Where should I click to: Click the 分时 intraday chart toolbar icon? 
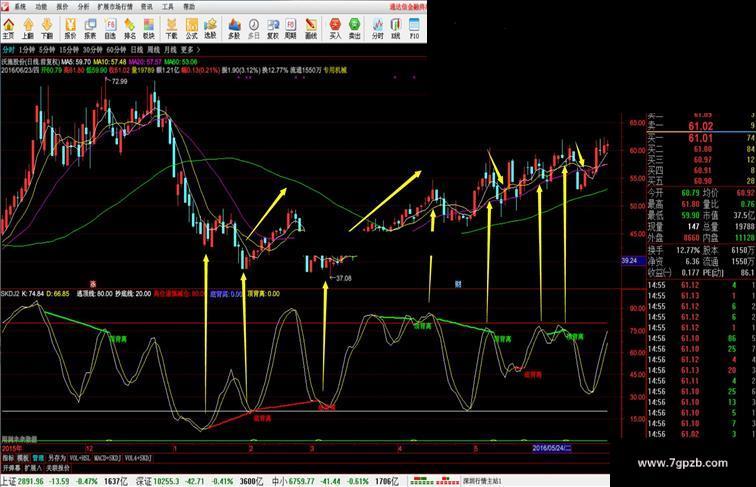[x=378, y=28]
